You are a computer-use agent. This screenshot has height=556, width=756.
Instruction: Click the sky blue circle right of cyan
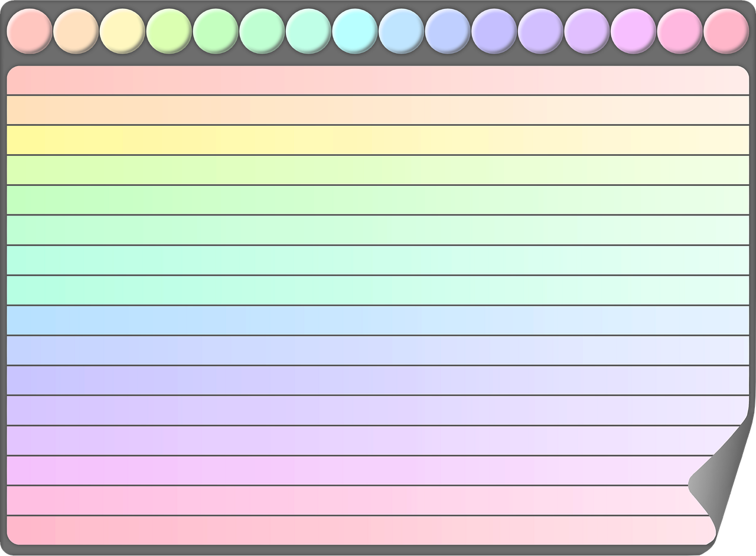(401, 31)
